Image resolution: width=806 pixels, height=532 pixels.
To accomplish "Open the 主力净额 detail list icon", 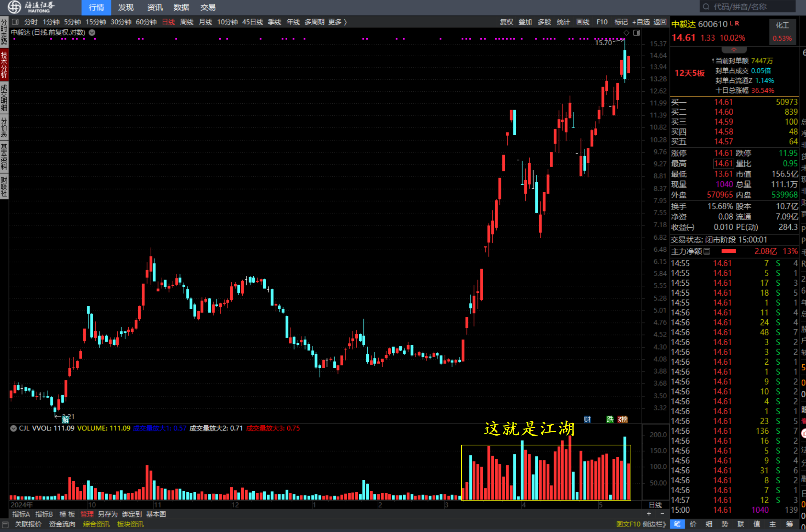I will point(707,251).
